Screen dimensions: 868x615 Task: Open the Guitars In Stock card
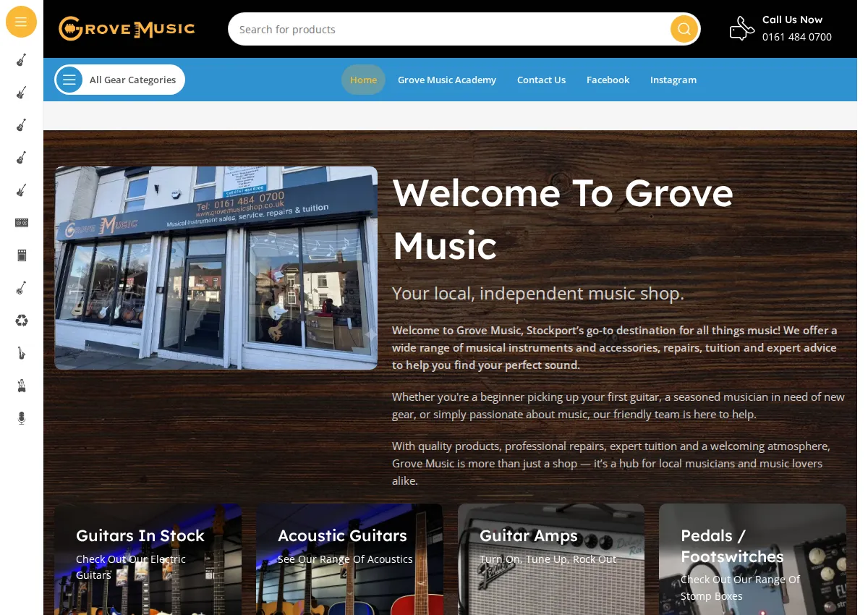tap(148, 559)
